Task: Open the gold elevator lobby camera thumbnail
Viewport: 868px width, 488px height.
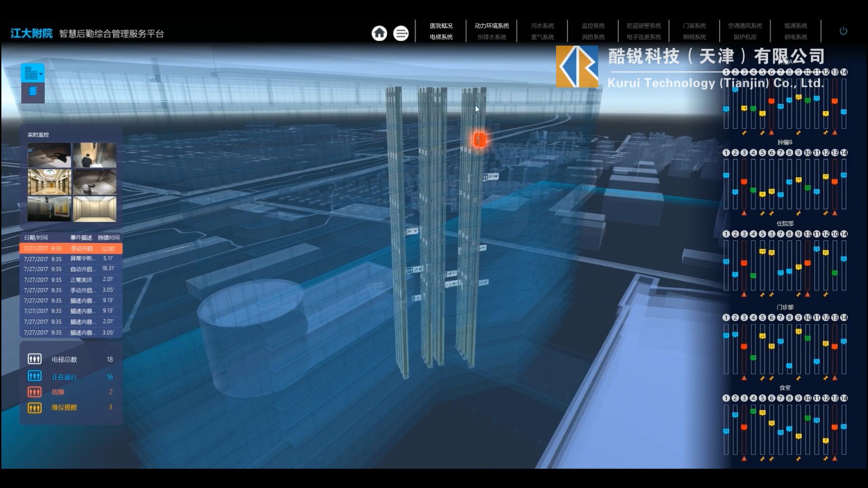Action: [x=49, y=182]
